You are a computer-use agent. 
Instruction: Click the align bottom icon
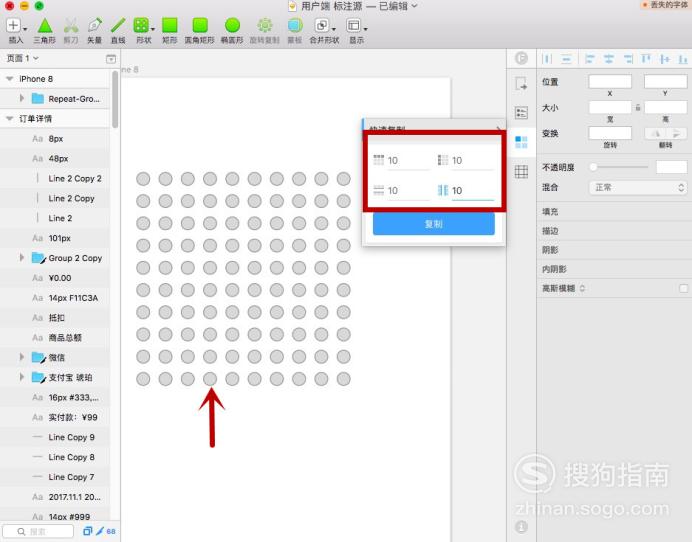(x=683, y=59)
